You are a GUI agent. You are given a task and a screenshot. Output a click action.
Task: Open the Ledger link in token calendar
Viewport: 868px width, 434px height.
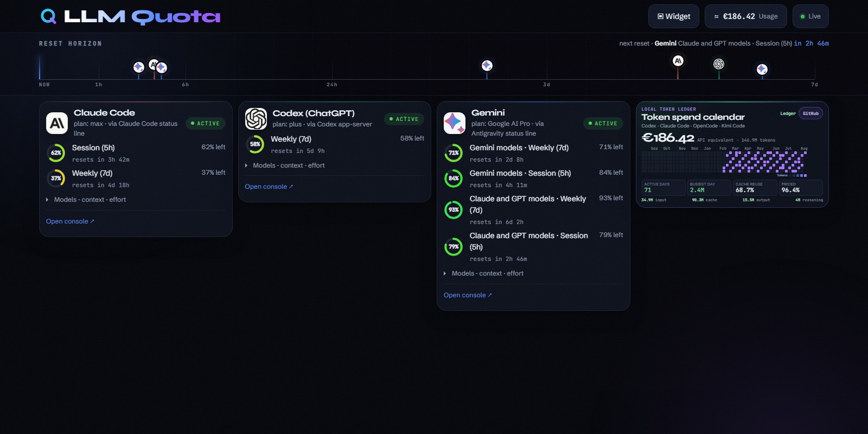788,113
